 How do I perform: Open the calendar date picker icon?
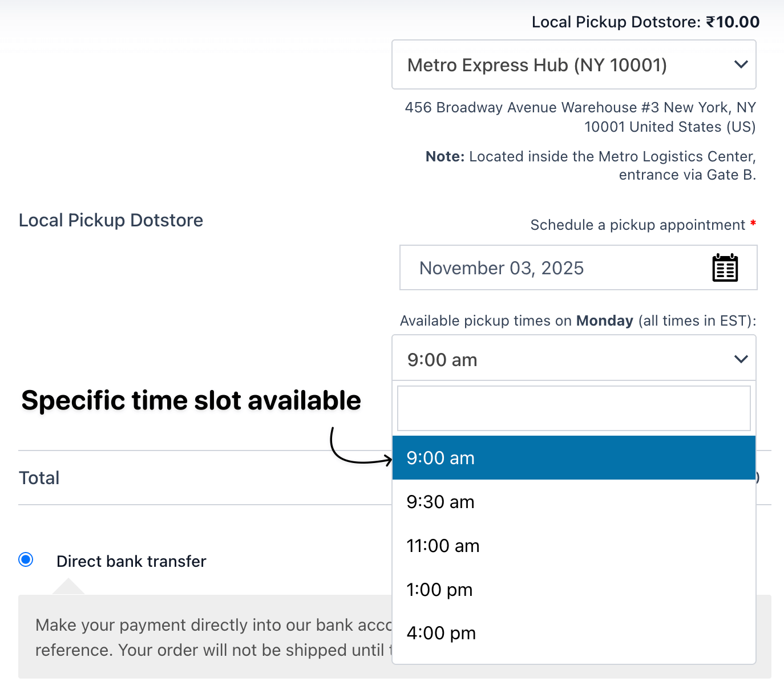pos(725,267)
